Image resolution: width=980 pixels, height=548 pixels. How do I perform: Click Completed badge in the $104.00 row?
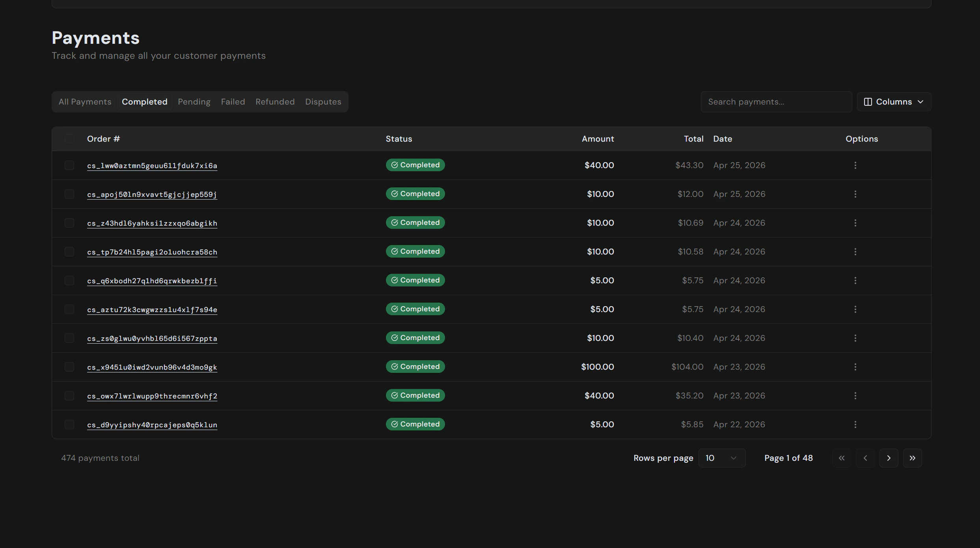click(415, 367)
